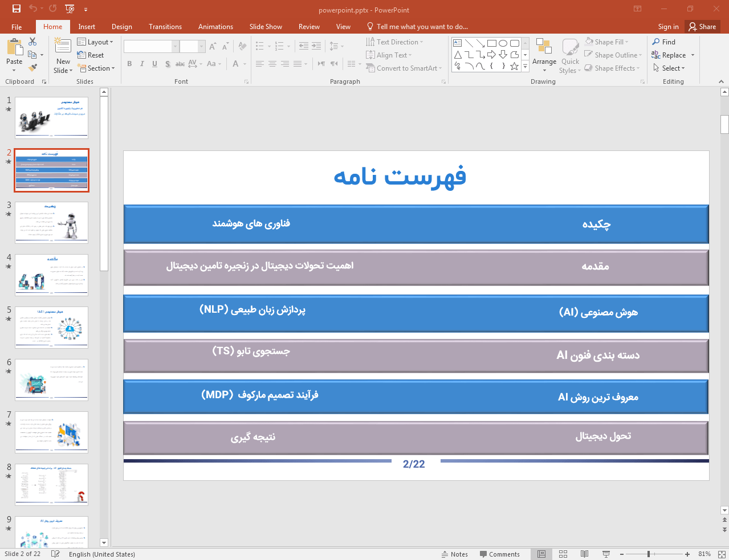
Task: Increase font size with the larger A
Action: click(213, 47)
